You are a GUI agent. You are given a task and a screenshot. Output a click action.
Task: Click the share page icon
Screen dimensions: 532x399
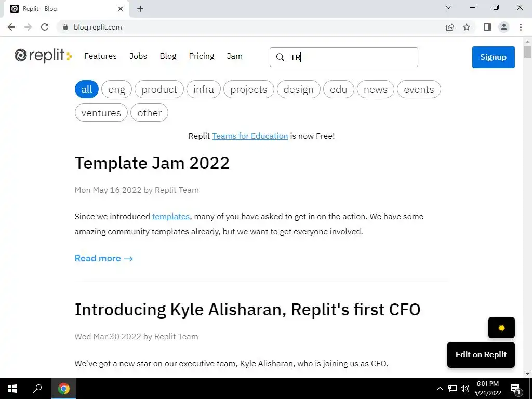pyautogui.click(x=450, y=27)
